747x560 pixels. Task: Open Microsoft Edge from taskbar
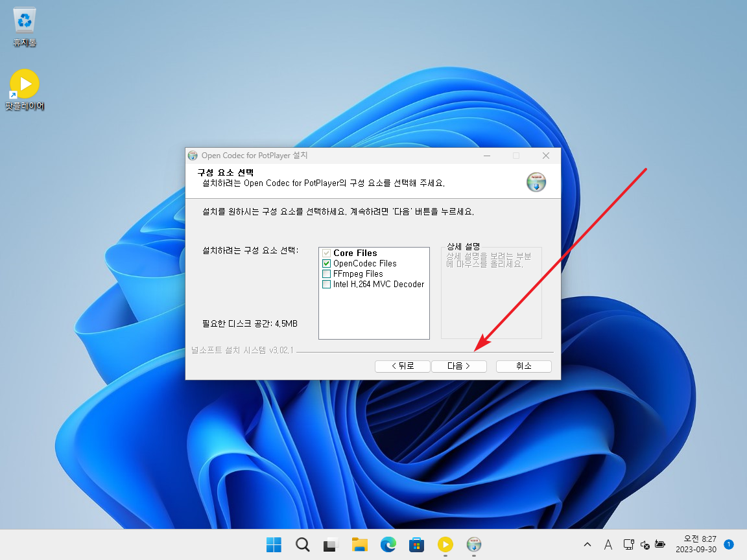(x=388, y=544)
